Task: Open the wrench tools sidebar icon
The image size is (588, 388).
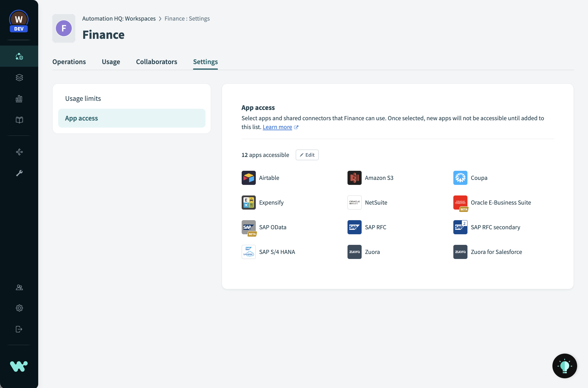Action: click(19, 173)
